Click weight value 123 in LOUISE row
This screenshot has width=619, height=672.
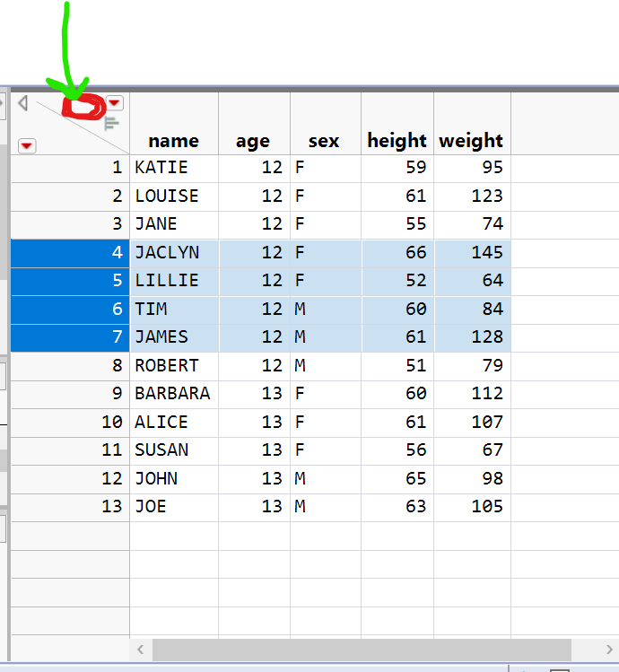[x=487, y=196]
